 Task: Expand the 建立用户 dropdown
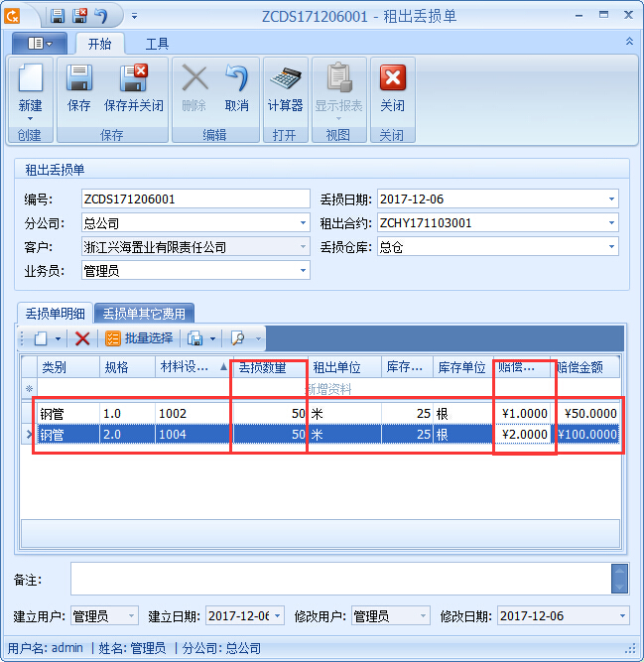[x=131, y=615]
